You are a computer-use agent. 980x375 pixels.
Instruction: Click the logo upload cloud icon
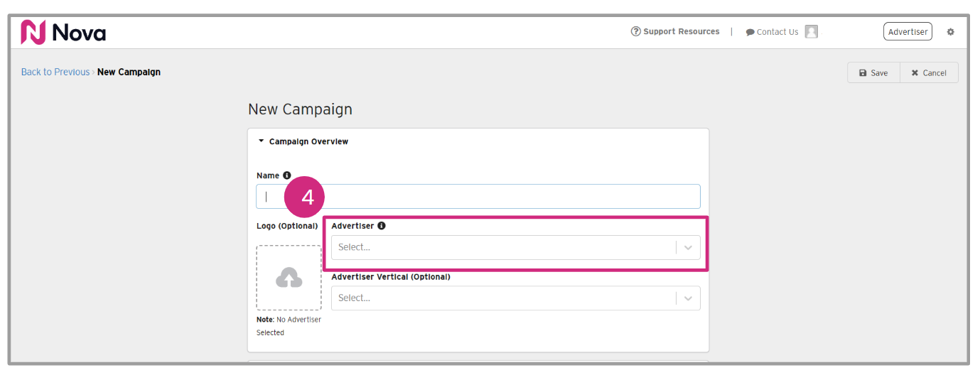click(x=289, y=278)
